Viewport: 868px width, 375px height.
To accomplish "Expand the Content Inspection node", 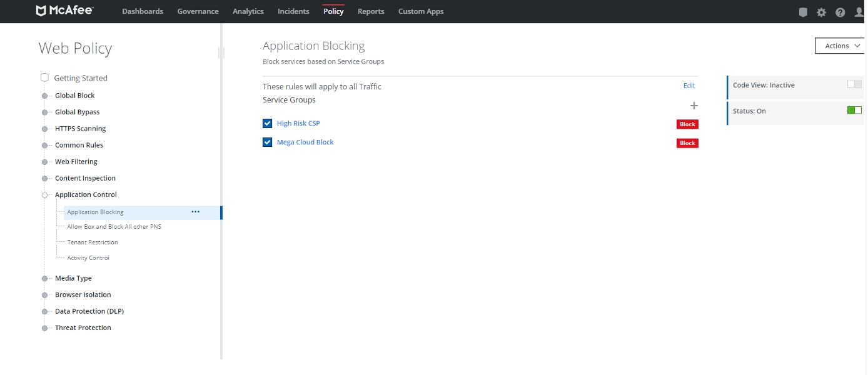I will click(x=44, y=179).
